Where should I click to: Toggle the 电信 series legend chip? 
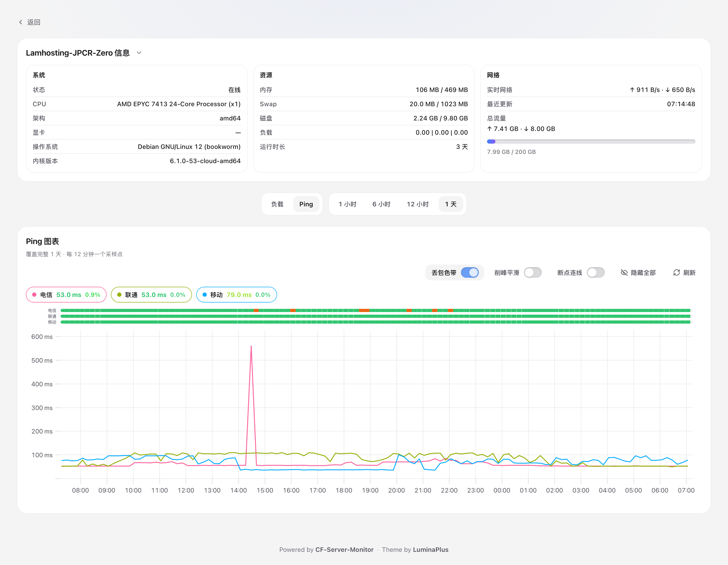[66, 295]
